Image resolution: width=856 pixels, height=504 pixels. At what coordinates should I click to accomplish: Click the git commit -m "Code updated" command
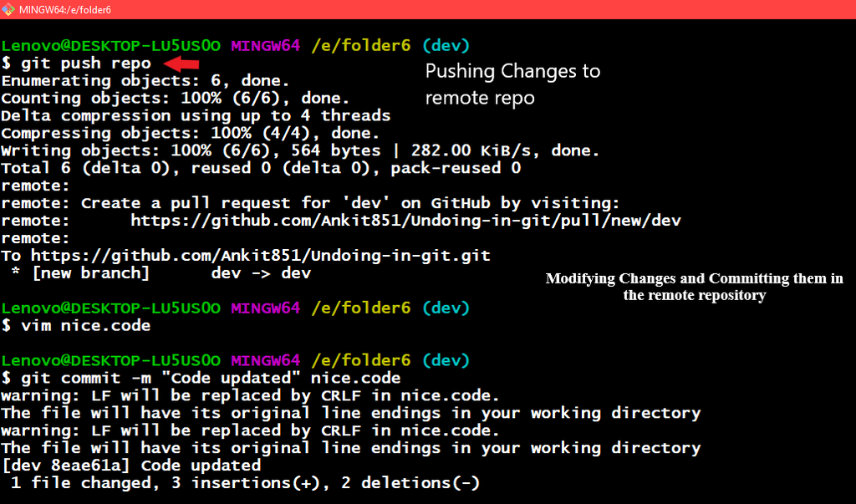[x=201, y=378]
